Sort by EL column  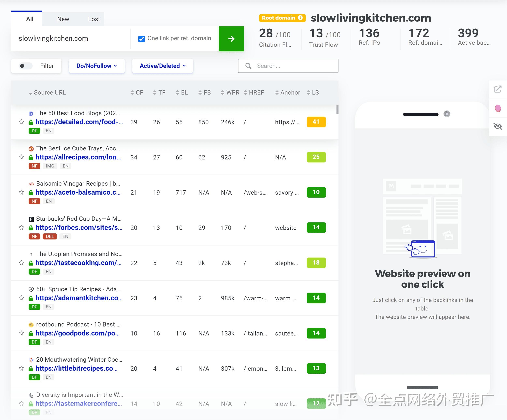coord(182,93)
